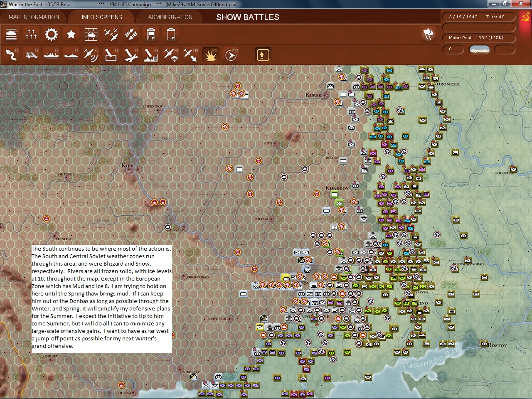This screenshot has width=532, height=399.
Task: Select the F7 Bomb Airfield icon
Action: pyautogui.click(x=131, y=54)
